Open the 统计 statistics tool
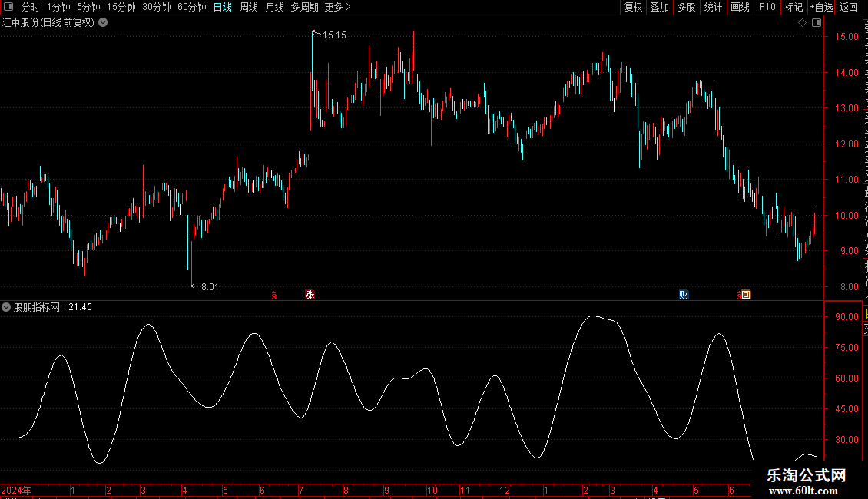This screenshot has height=499, width=868. (712, 7)
